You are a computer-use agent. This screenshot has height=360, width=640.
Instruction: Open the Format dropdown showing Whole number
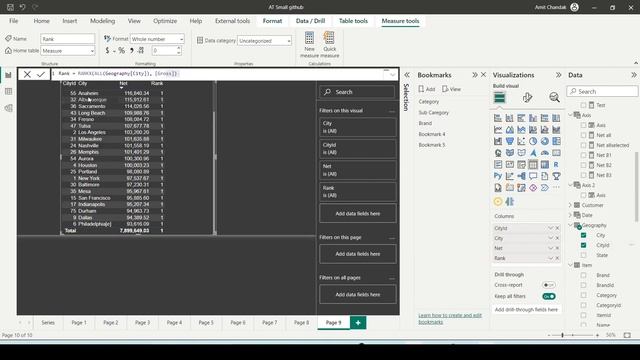coord(157,39)
